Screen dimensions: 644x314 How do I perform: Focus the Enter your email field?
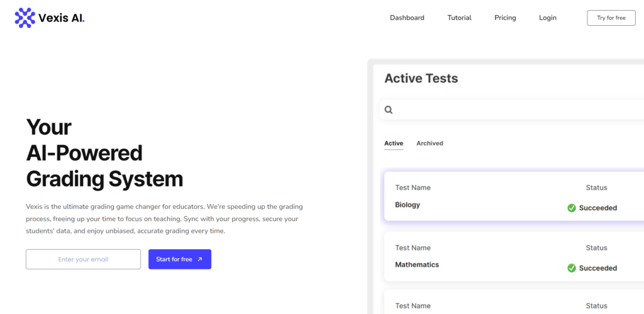(83, 259)
